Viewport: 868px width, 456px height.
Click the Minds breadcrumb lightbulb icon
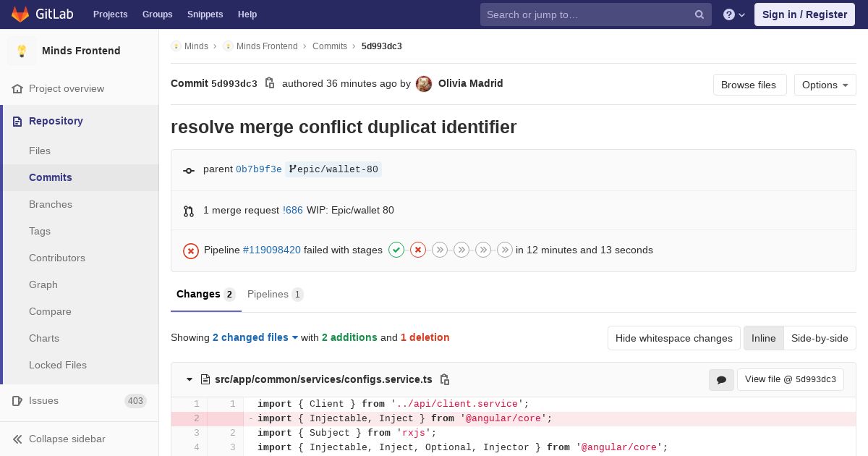point(176,46)
